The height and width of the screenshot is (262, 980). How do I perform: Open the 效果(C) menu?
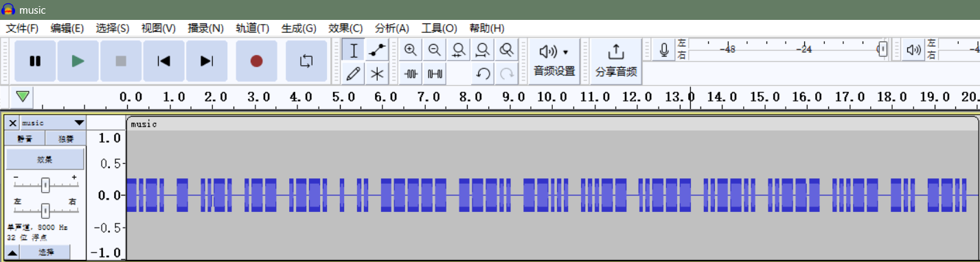coord(345,28)
